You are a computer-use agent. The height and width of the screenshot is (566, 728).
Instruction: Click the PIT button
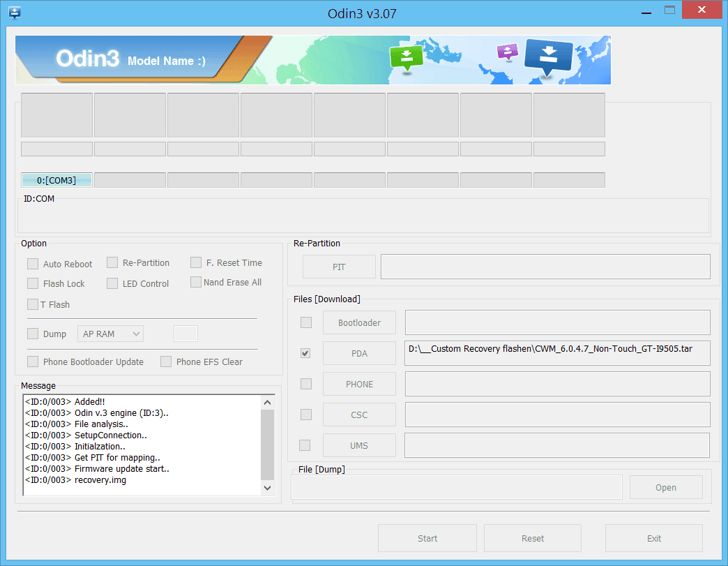pos(339,267)
